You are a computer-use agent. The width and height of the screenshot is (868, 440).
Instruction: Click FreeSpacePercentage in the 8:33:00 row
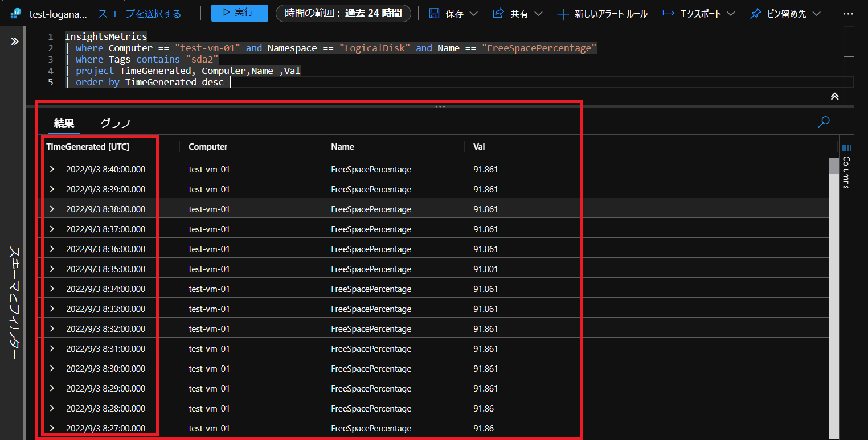(x=371, y=309)
